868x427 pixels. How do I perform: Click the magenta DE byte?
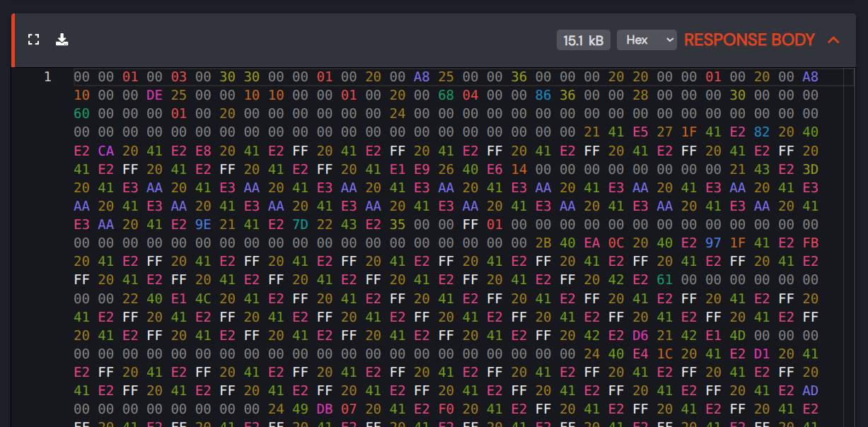154,95
